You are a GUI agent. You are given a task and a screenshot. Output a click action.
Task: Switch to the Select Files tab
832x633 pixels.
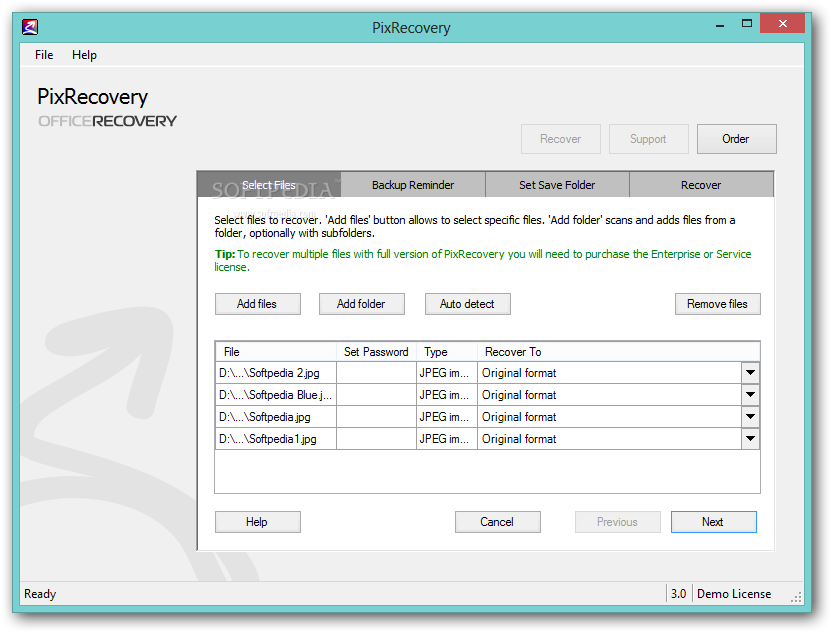tap(269, 185)
